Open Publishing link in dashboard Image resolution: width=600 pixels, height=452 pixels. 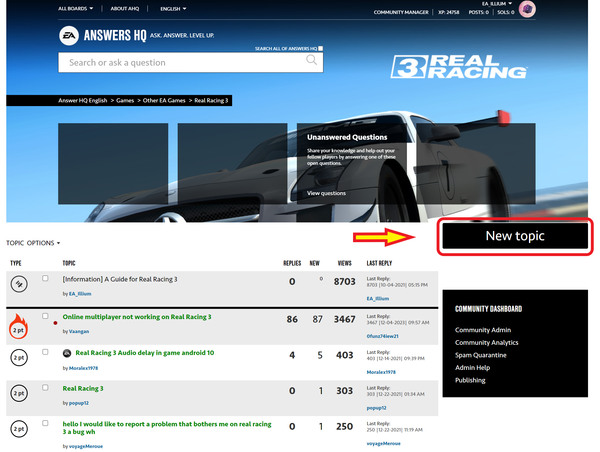pyautogui.click(x=470, y=380)
